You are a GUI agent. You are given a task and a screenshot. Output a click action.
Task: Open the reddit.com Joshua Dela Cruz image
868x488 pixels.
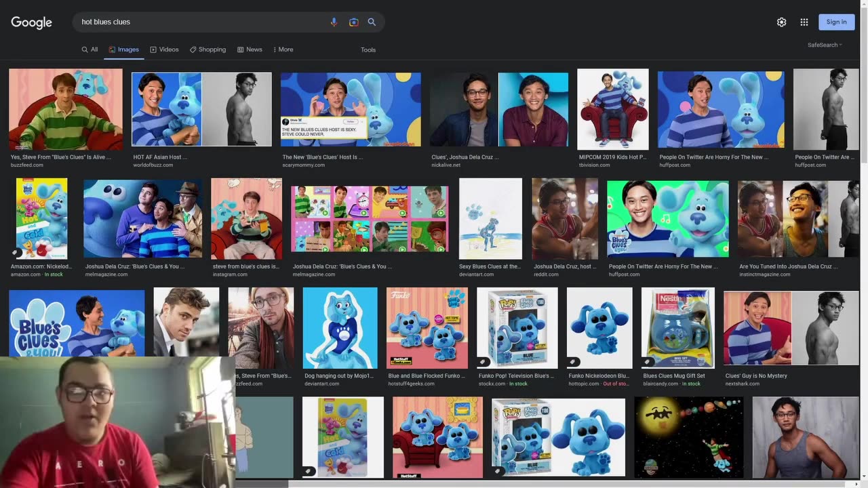click(565, 218)
